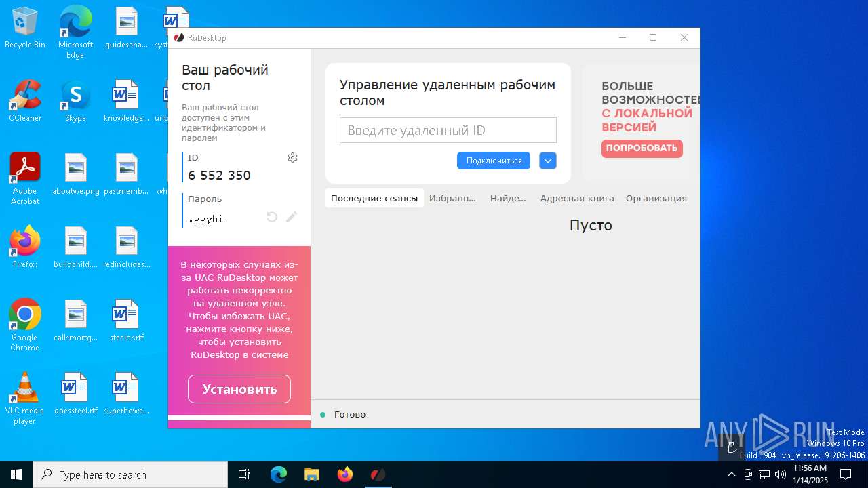This screenshot has height=488, width=868.
Task: Select the redincludes... desktop file
Action: point(126,247)
